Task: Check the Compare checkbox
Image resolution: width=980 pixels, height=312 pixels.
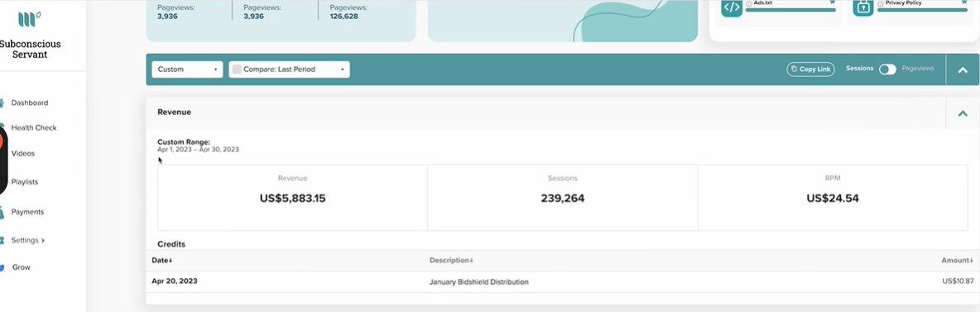Action: pyautogui.click(x=236, y=70)
